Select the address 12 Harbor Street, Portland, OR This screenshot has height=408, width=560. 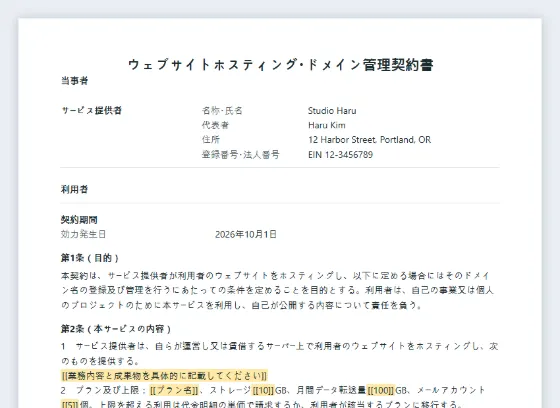[x=369, y=140]
